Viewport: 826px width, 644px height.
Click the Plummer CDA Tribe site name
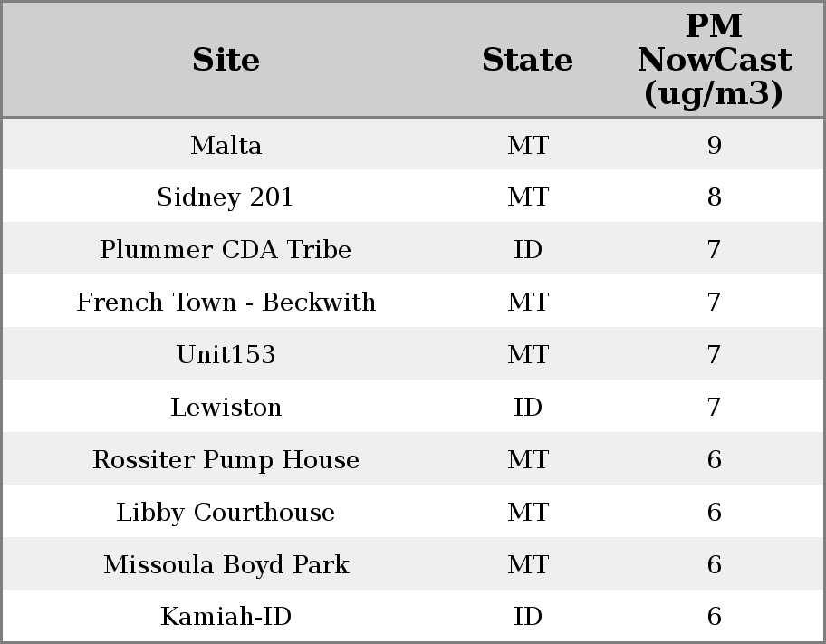point(226,250)
